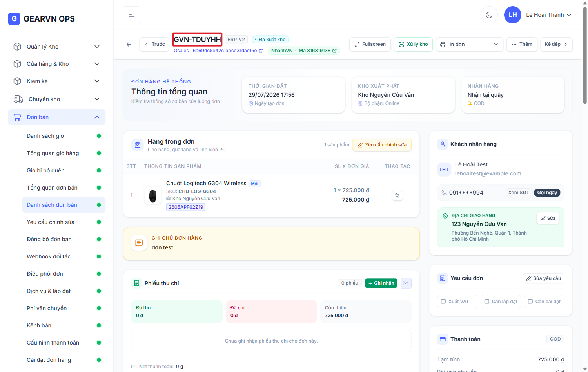Toggle dark mode moon icon
Viewport: 588px width, 372px height.
489,15
